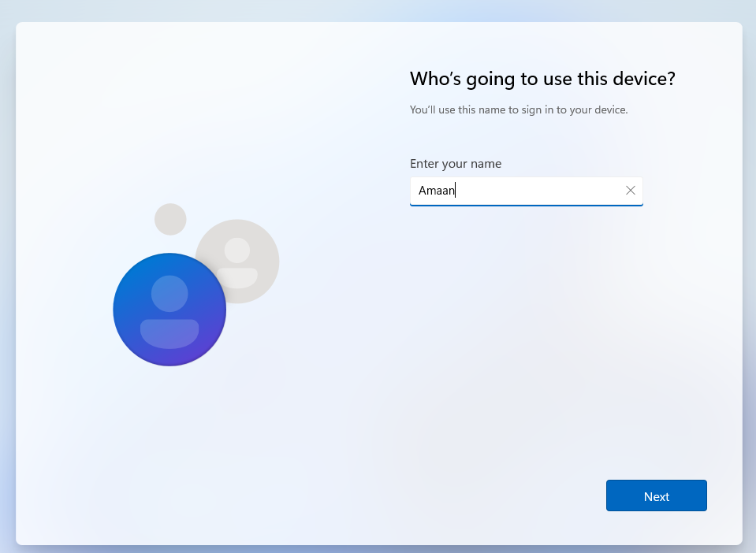Image resolution: width=756 pixels, height=553 pixels.
Task: Select the Enter your name label
Action: pyautogui.click(x=456, y=163)
